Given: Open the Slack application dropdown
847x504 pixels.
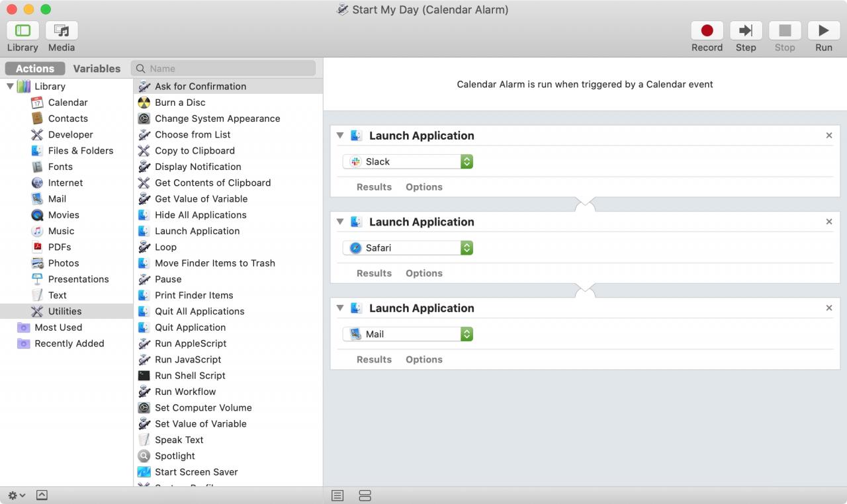Looking at the screenshot, I should [x=408, y=161].
